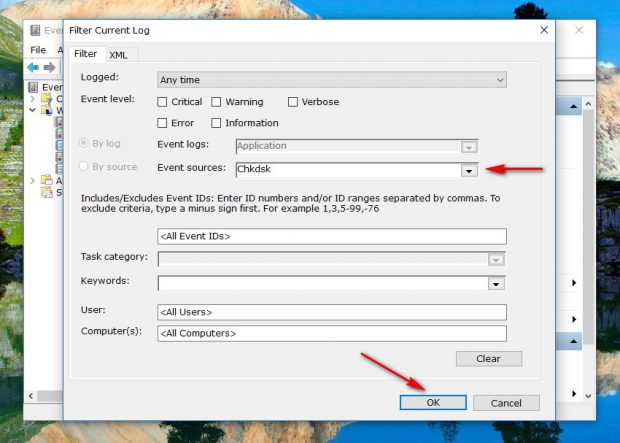The image size is (620, 443).
Task: Click the Applications and Services folder icon
Action: point(47,180)
